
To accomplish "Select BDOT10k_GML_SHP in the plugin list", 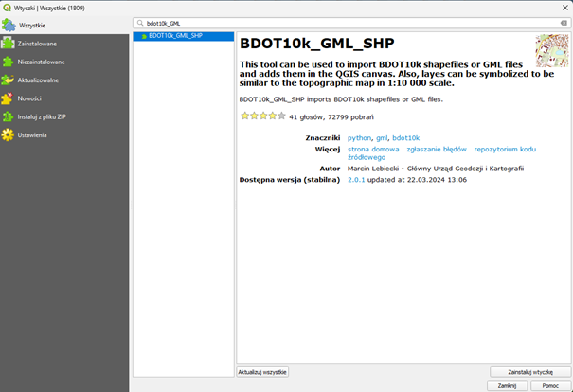I will [175, 36].
